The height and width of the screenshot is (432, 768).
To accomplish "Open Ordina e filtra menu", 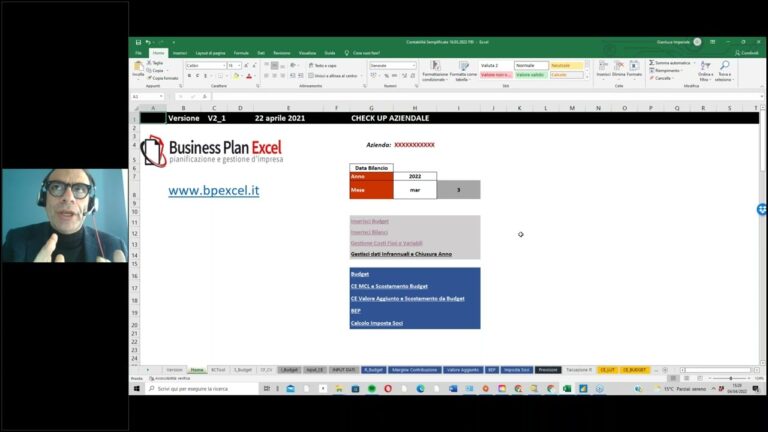I will [x=705, y=71].
